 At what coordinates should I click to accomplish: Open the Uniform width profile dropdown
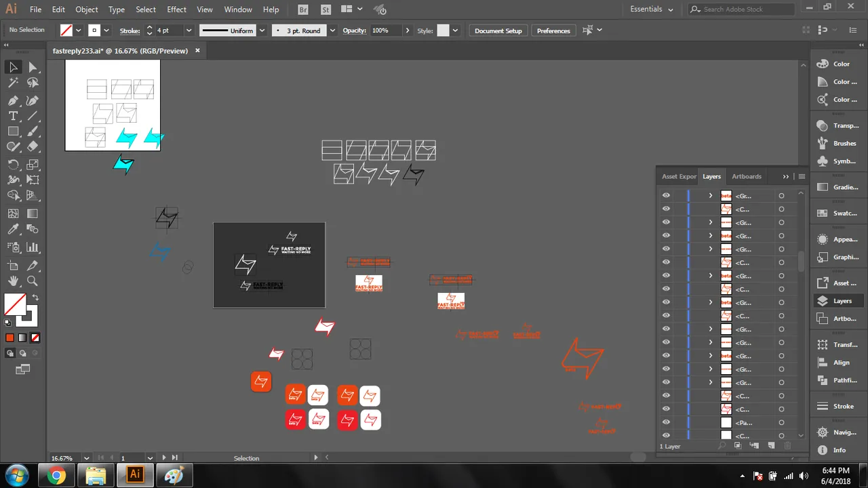262,30
